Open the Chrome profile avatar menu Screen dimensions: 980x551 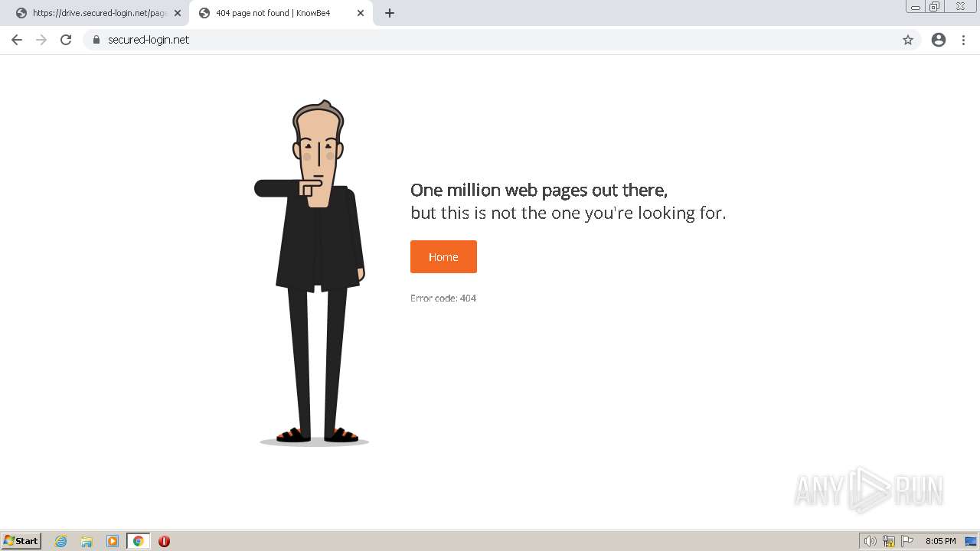(939, 40)
